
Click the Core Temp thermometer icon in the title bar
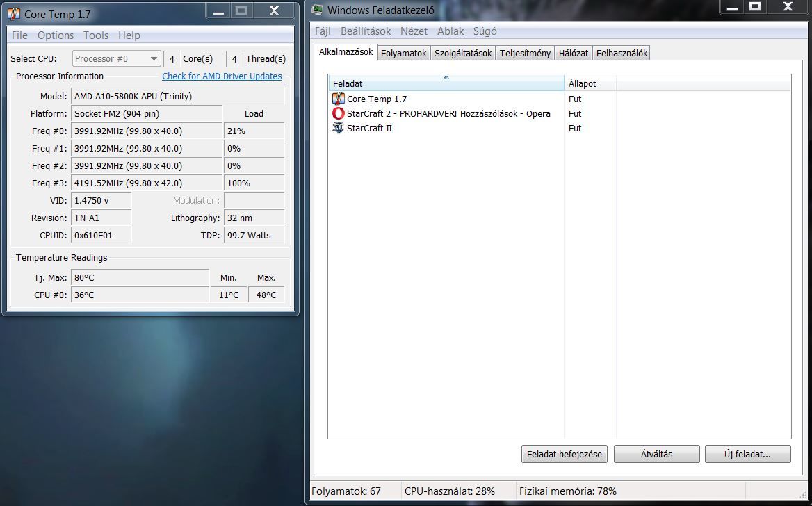14,14
